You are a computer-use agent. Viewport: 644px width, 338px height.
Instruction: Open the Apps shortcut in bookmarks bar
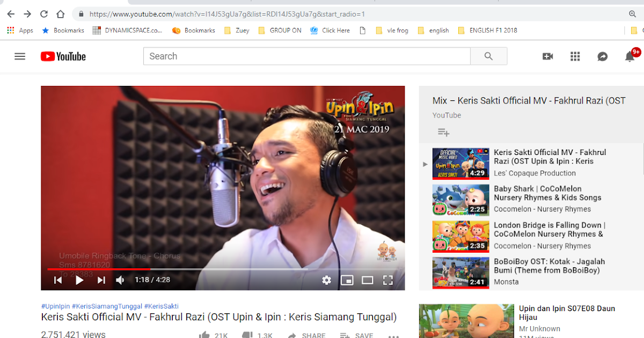(x=20, y=31)
